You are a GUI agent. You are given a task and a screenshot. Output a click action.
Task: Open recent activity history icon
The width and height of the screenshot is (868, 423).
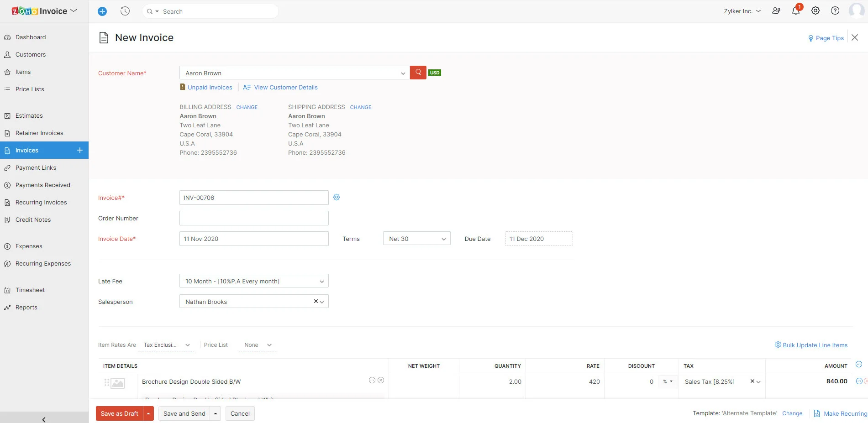(125, 11)
